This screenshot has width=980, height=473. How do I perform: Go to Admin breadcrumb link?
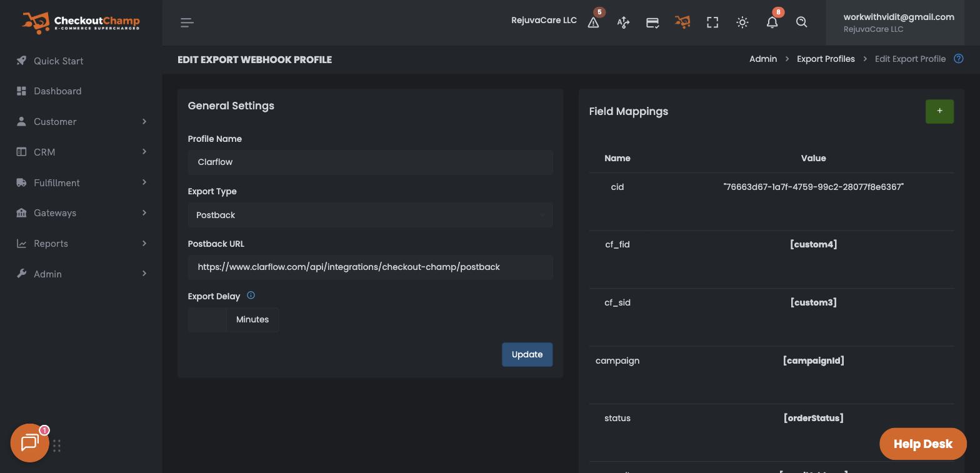(x=763, y=59)
